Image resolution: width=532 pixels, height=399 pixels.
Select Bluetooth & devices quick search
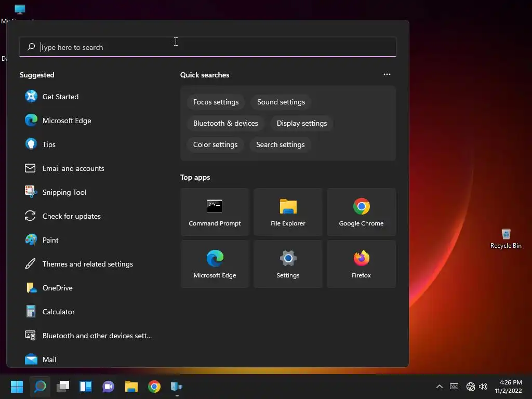tap(225, 124)
